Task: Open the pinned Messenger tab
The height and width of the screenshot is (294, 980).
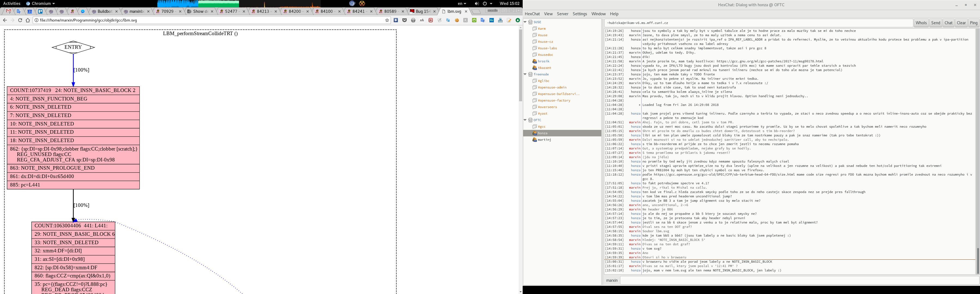Action: point(82,11)
